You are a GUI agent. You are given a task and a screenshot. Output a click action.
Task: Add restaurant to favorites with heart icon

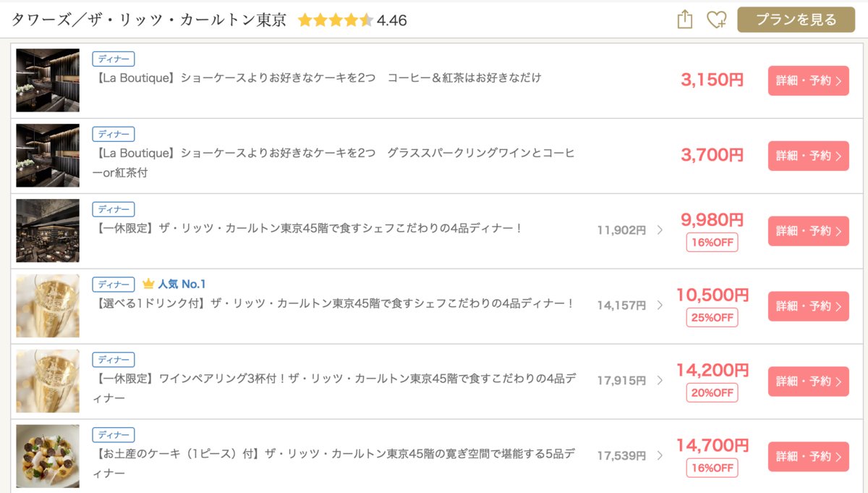click(x=716, y=20)
